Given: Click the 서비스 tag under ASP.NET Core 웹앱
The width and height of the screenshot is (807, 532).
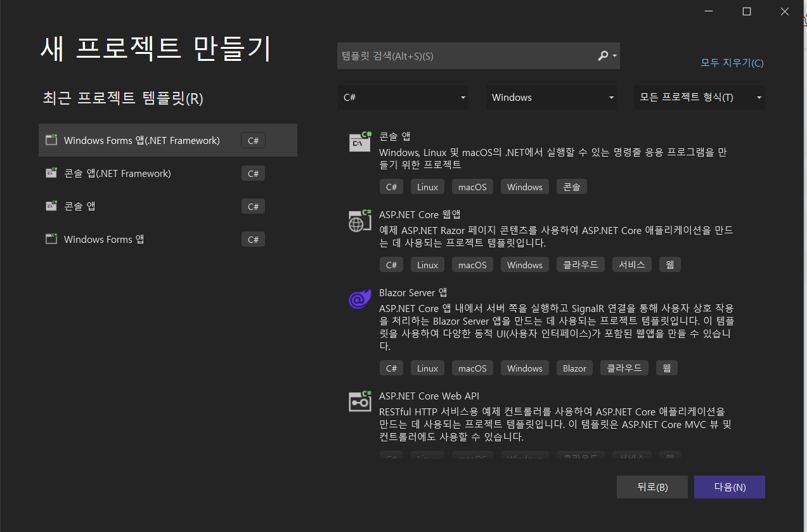Looking at the screenshot, I should (x=632, y=265).
